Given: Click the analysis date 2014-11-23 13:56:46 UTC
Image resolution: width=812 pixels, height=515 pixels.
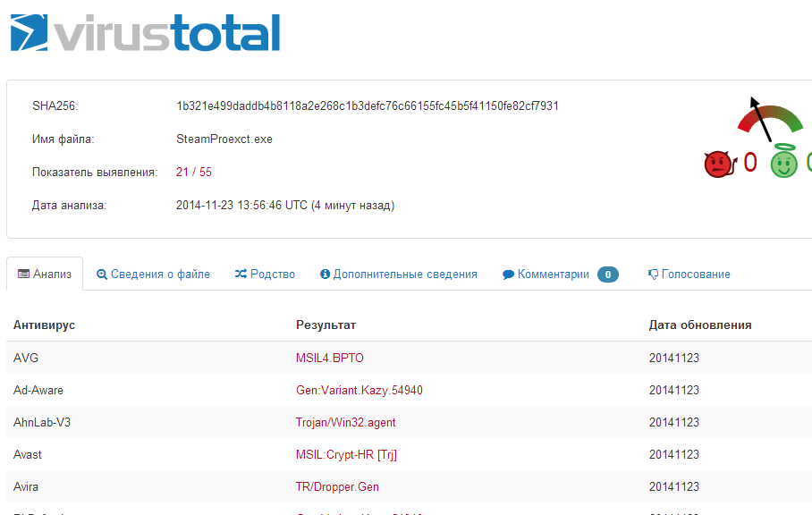Looking at the screenshot, I should tap(241, 206).
